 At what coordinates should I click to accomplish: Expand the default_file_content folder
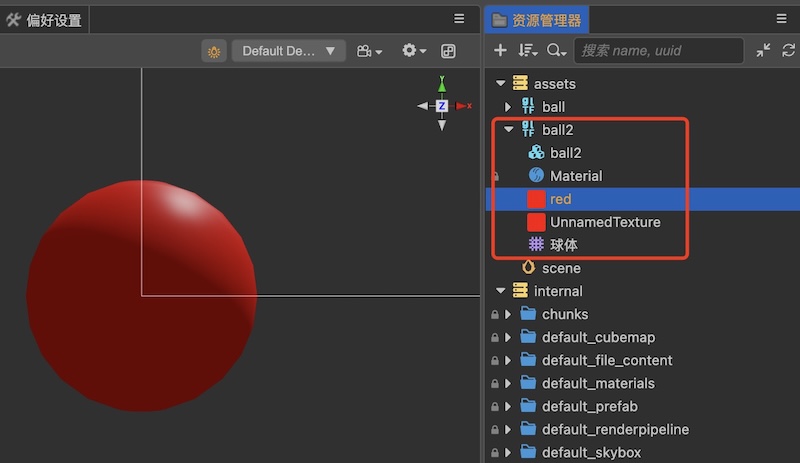point(508,360)
